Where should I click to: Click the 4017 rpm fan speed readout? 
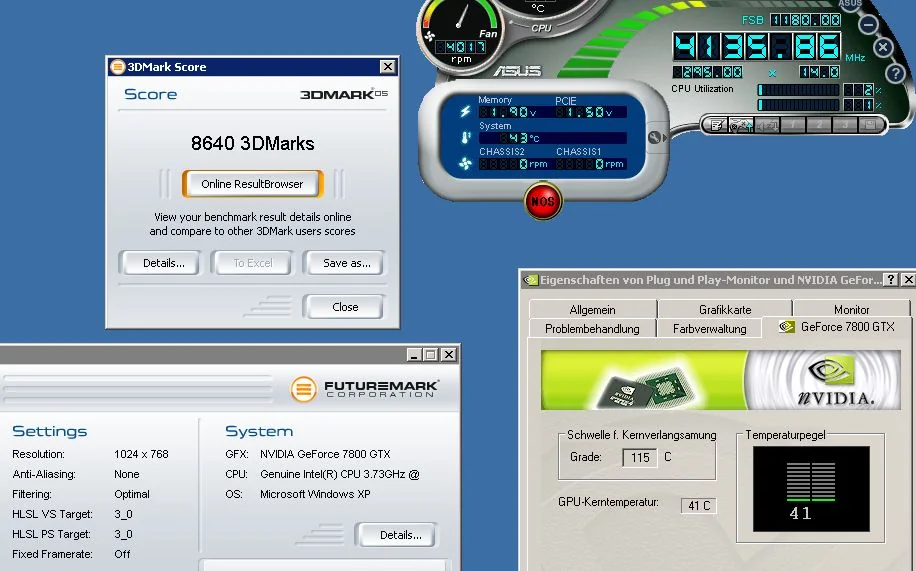tap(460, 47)
